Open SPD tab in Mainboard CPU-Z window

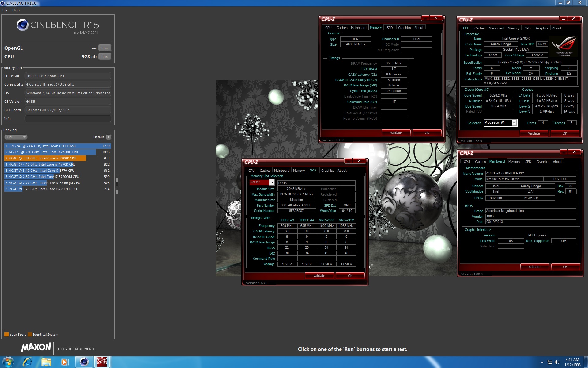528,162
